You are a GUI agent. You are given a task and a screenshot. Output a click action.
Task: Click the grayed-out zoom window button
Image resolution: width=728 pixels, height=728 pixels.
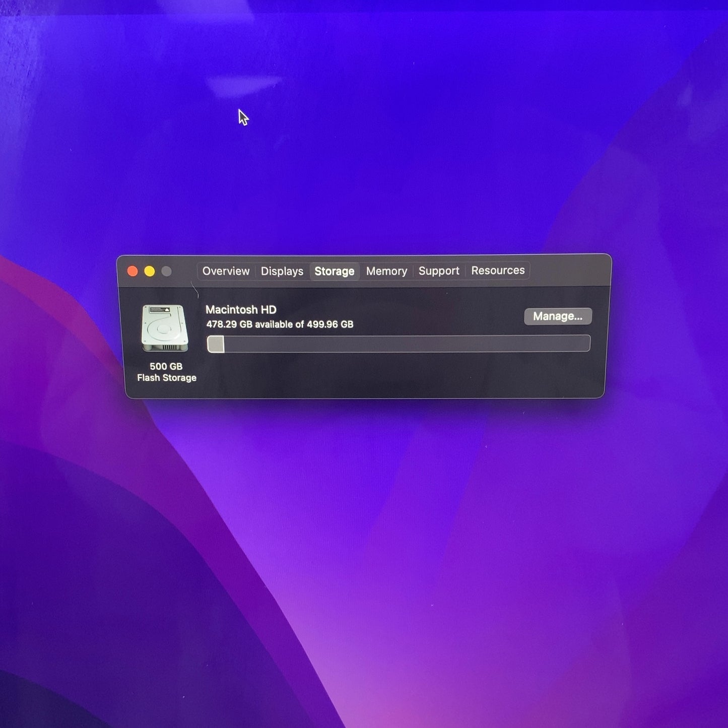(167, 272)
